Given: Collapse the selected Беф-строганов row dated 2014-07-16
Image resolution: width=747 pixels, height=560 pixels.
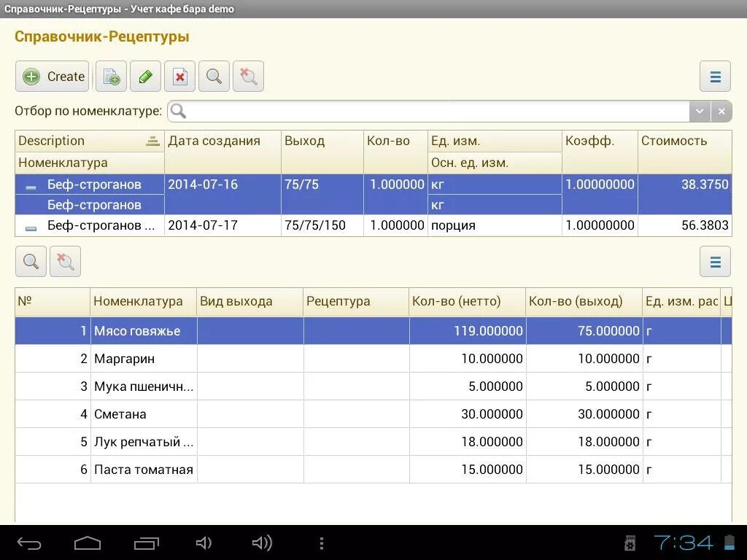Looking at the screenshot, I should pos(31,187).
